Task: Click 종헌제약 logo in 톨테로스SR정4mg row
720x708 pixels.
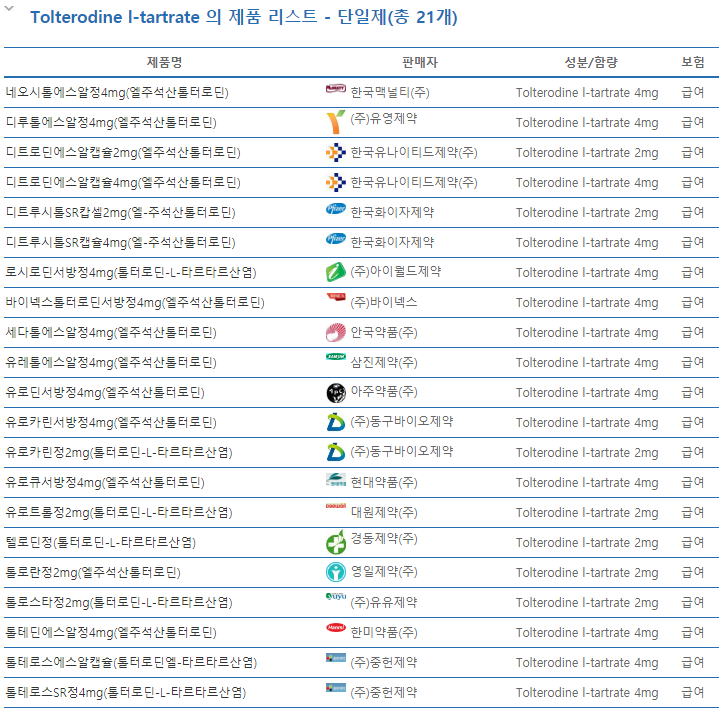Action: click(x=336, y=687)
